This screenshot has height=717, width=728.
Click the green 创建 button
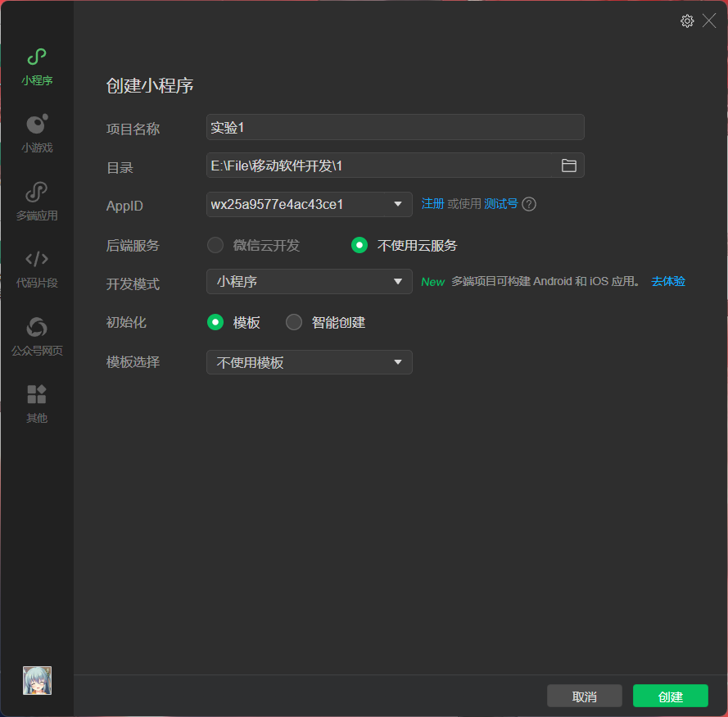(671, 696)
